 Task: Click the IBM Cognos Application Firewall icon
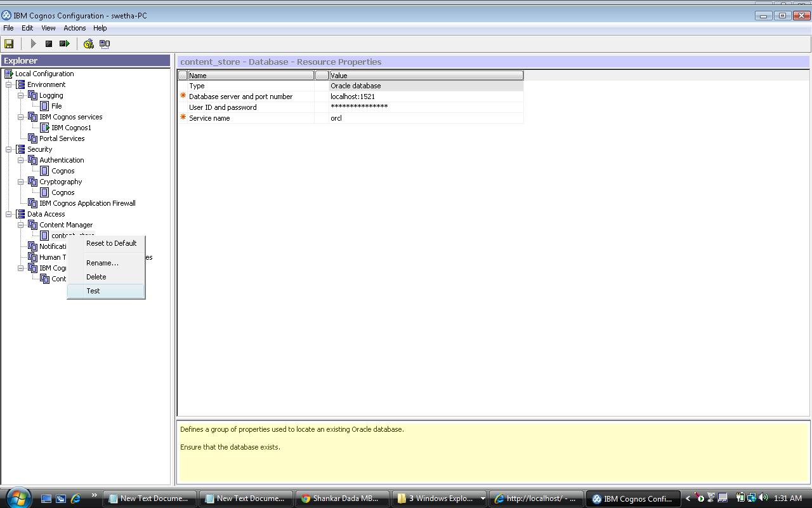click(x=32, y=203)
